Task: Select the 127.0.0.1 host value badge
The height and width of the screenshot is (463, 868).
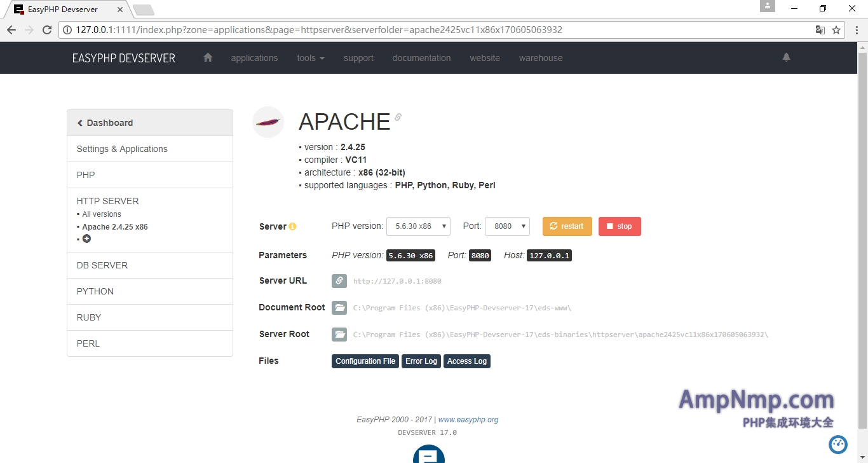Action: pyautogui.click(x=549, y=256)
